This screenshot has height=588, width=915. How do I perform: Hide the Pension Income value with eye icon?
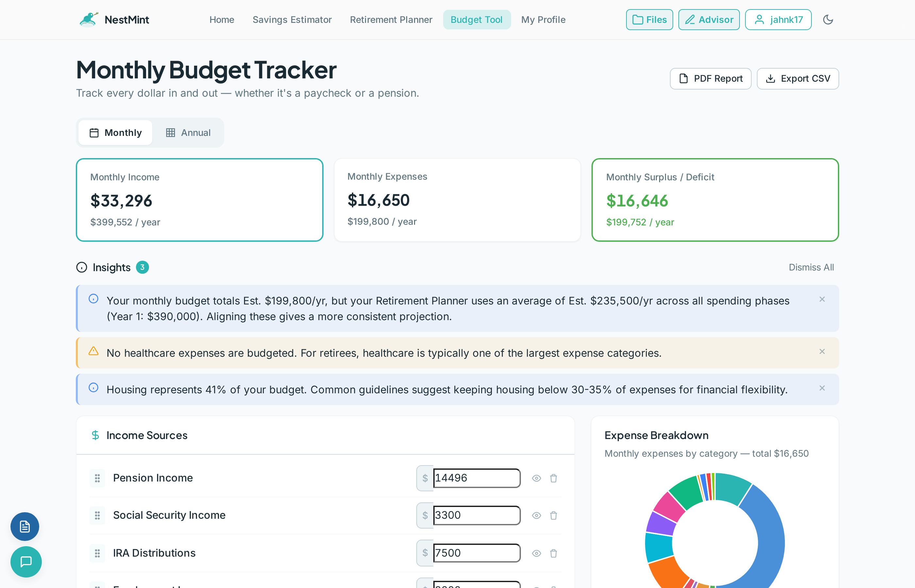(536, 478)
